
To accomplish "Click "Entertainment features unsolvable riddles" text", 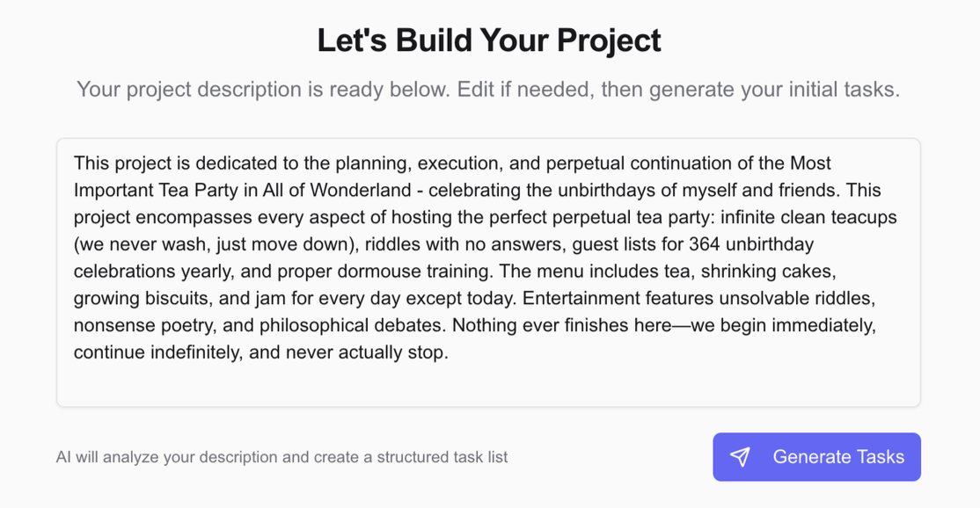I will pos(720,299).
